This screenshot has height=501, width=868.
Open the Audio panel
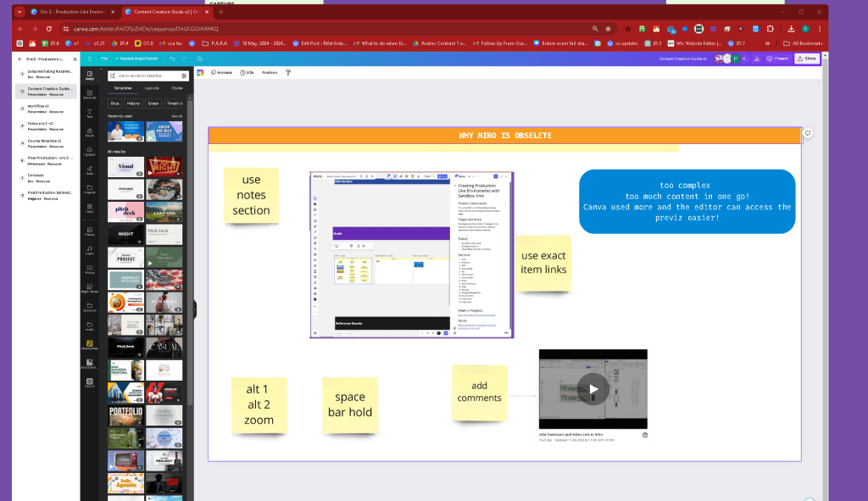click(89, 251)
